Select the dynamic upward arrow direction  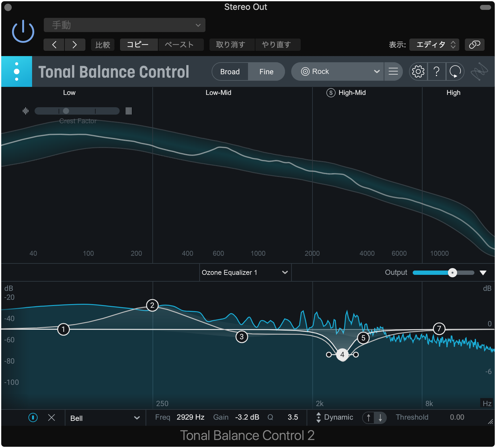point(369,418)
